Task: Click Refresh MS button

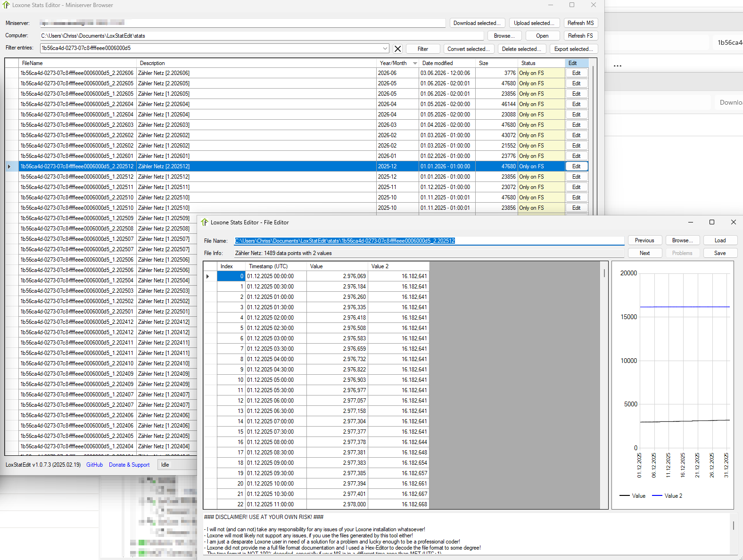Action: (580, 23)
